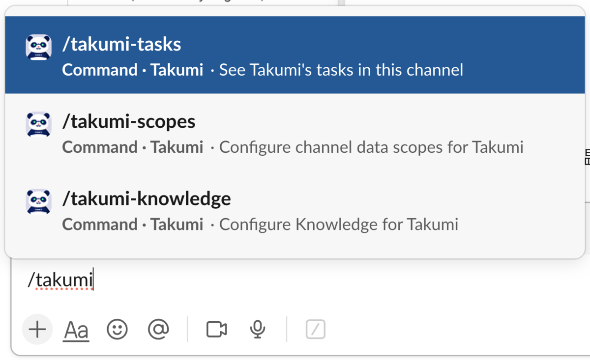Click the typed /takumi text in composer
Screen dimensions: 590x364
[x=60, y=280]
